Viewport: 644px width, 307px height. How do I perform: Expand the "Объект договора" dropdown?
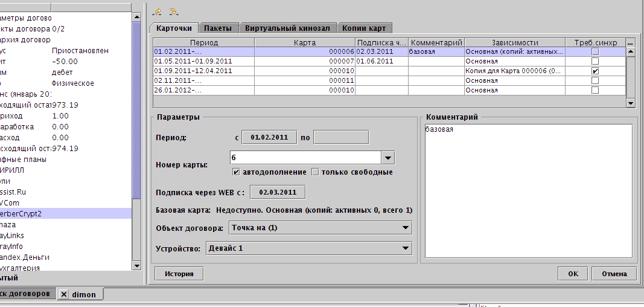point(406,228)
